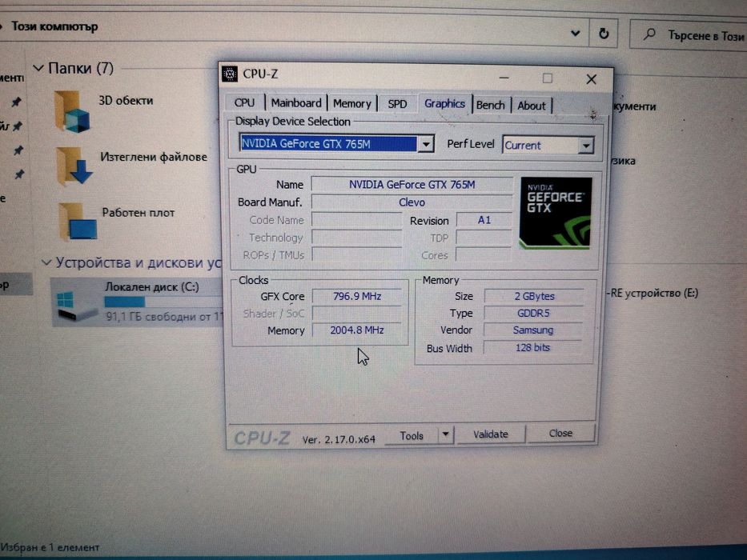The width and height of the screenshot is (747, 560).
Task: Select the RE устройство (E:) drive label
Action: pos(654,293)
